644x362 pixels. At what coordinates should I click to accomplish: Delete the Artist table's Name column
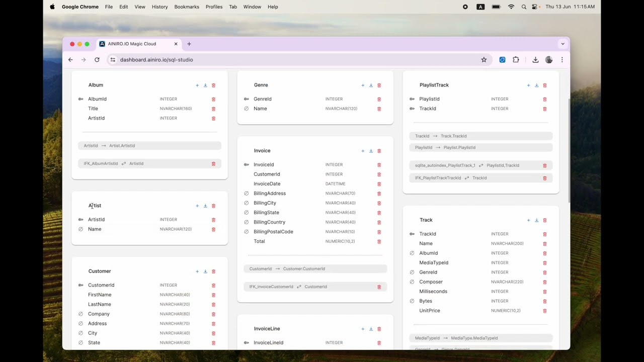tap(213, 229)
